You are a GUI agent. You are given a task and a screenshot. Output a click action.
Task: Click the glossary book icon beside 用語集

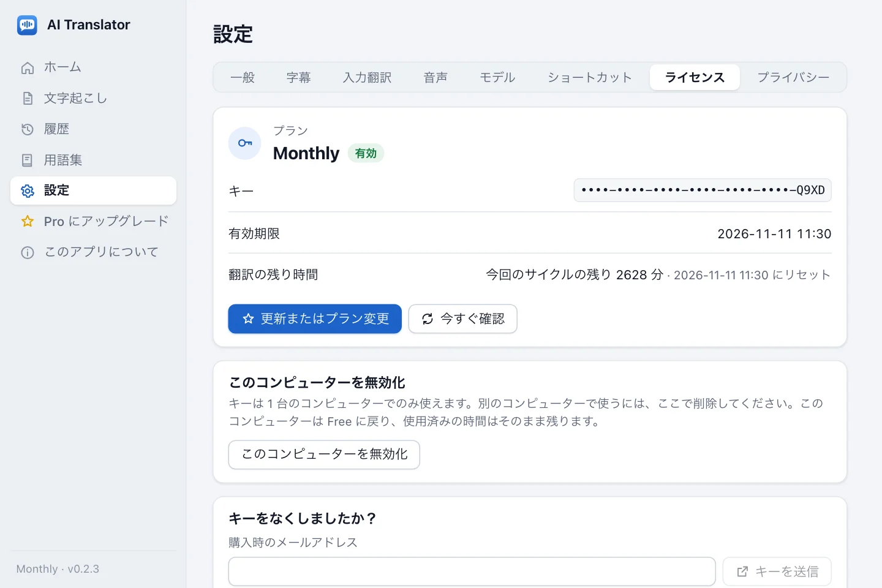pyautogui.click(x=28, y=160)
